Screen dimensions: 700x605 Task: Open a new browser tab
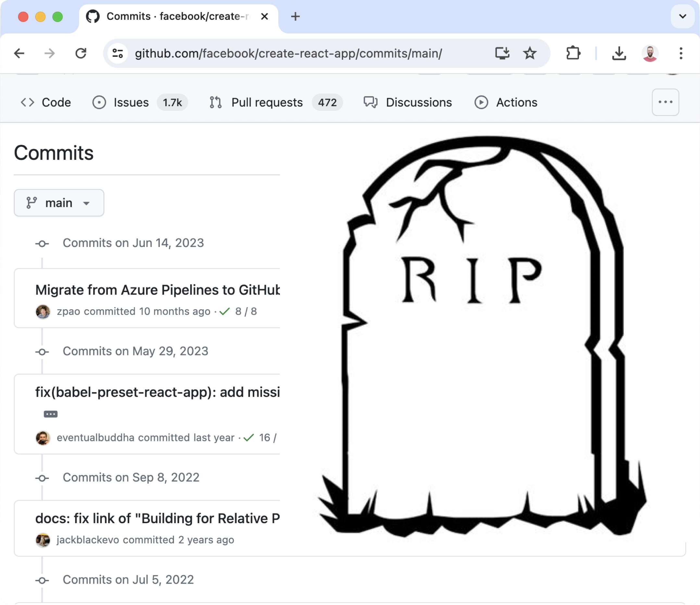(x=295, y=17)
